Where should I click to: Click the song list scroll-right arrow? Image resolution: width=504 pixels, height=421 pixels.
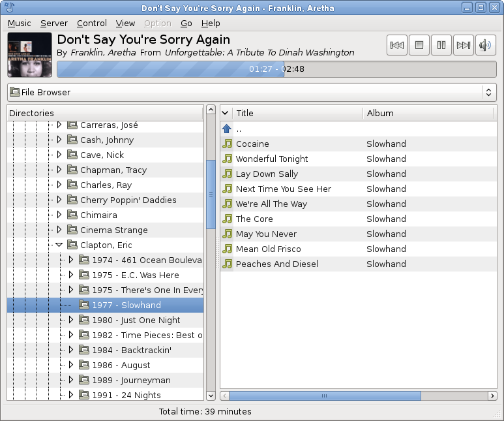coord(492,396)
